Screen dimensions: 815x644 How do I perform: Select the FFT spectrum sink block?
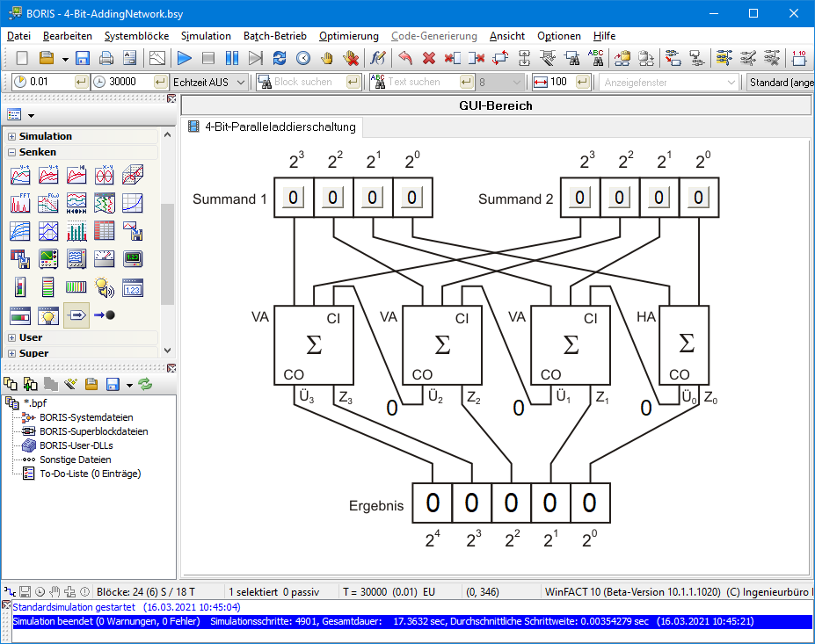pyautogui.click(x=20, y=203)
